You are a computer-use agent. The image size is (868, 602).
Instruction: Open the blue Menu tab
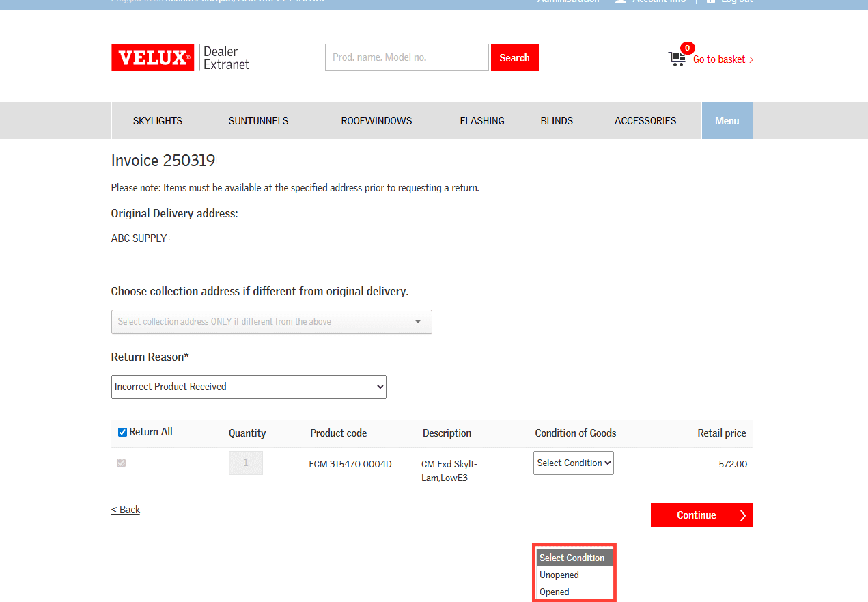(727, 121)
